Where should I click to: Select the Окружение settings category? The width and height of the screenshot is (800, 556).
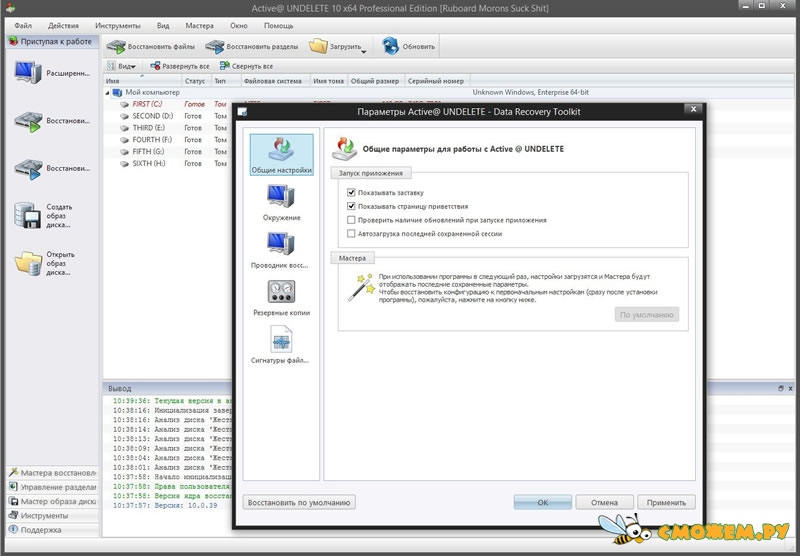point(282,202)
